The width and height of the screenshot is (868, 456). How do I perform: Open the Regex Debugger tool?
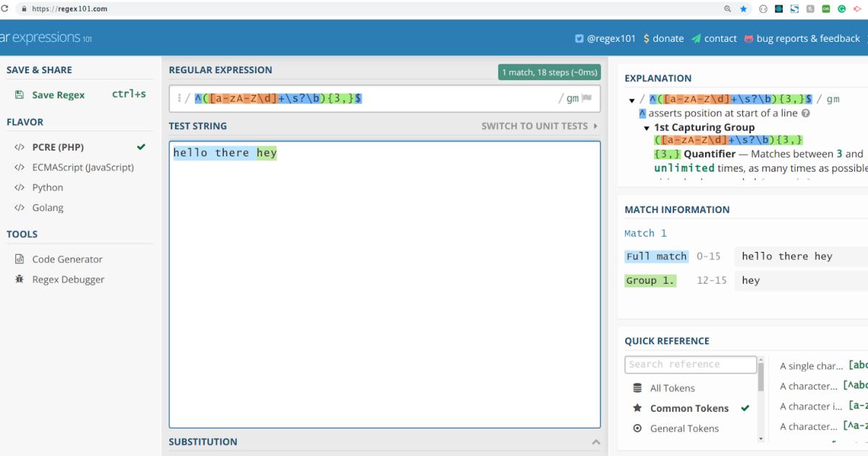68,279
